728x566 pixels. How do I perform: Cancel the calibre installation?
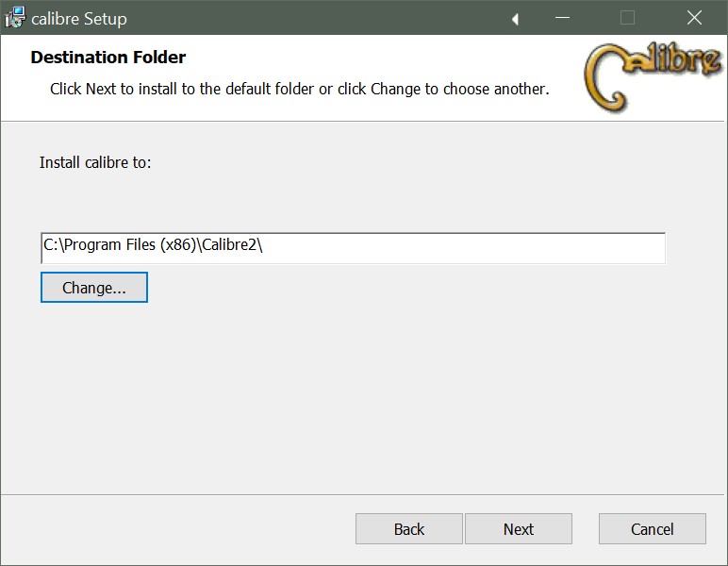[x=652, y=529]
